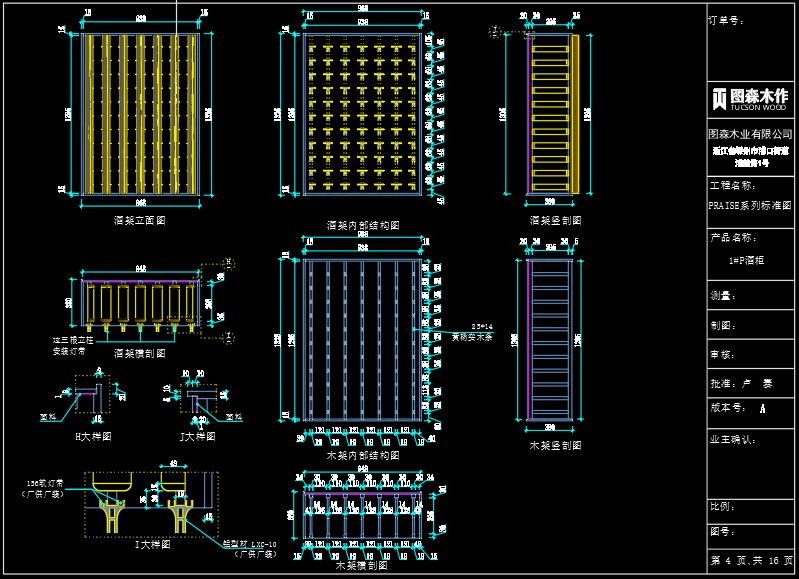Select the 酒架立面图 elevation drawing

coord(141,114)
